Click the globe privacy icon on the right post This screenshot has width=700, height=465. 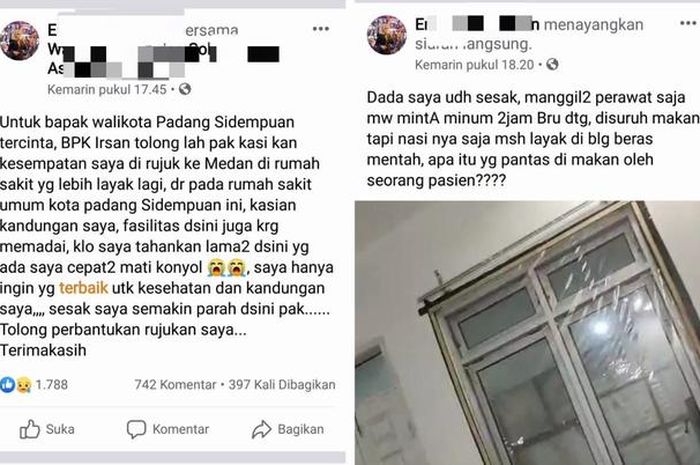tap(552, 65)
